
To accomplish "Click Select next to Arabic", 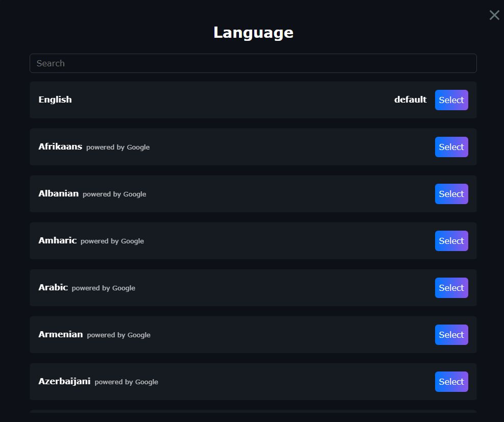I will (451, 287).
